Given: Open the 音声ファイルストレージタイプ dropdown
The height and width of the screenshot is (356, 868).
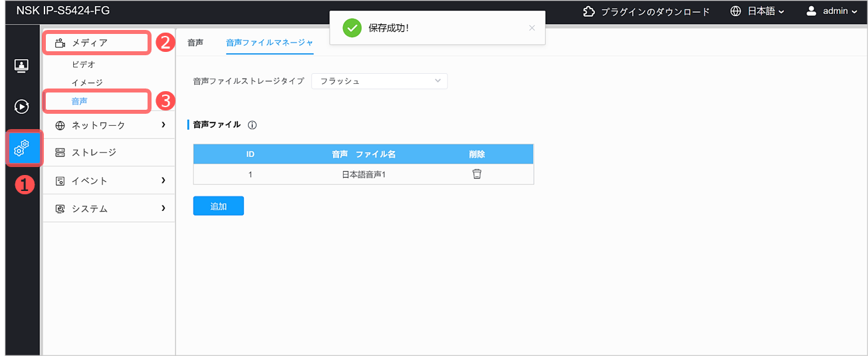Looking at the screenshot, I should 379,81.
